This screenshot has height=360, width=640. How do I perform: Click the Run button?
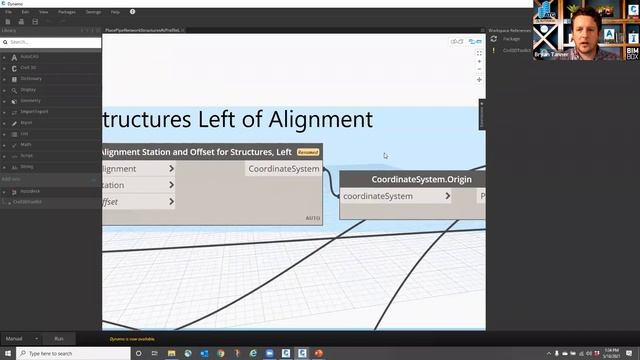pos(59,339)
